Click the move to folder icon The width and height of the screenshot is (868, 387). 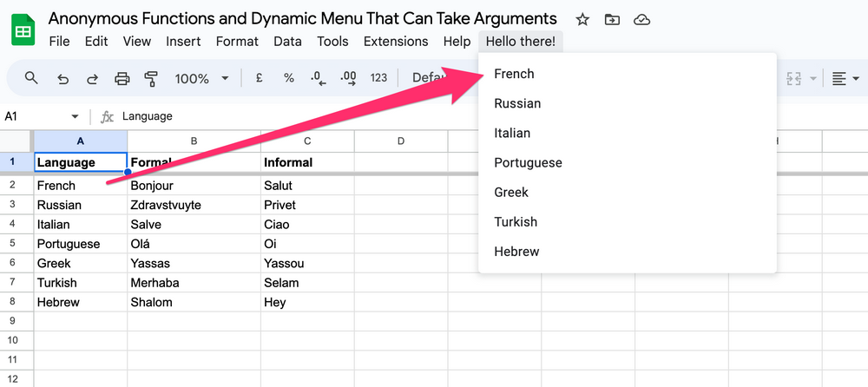click(612, 19)
